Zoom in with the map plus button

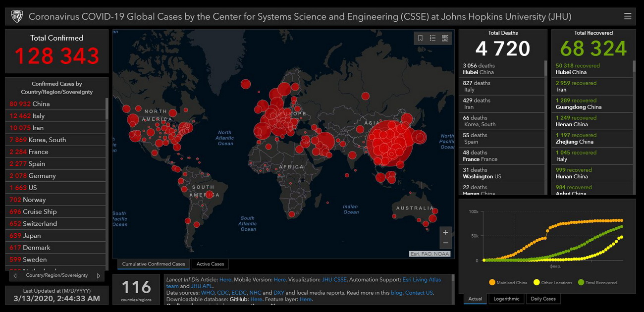446,232
